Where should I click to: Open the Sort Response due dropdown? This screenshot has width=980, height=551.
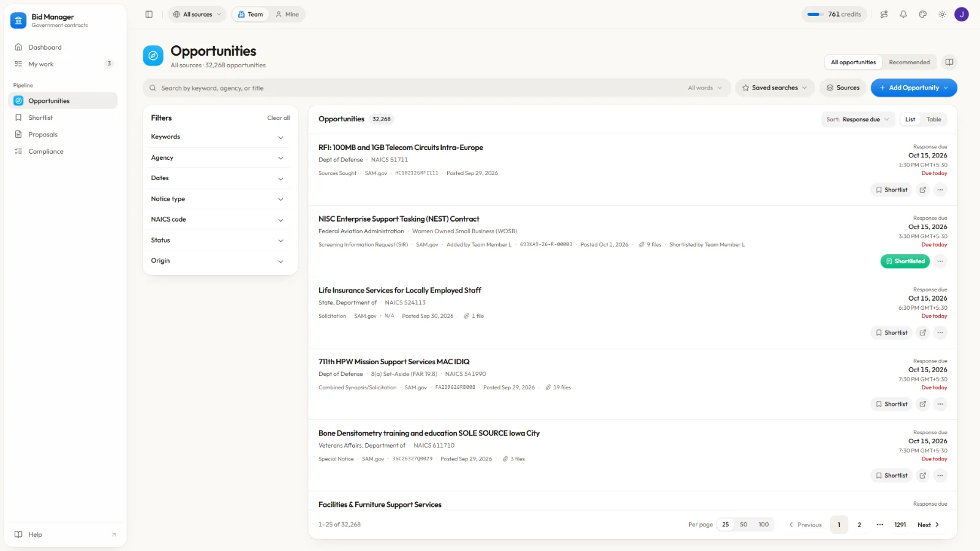[858, 119]
